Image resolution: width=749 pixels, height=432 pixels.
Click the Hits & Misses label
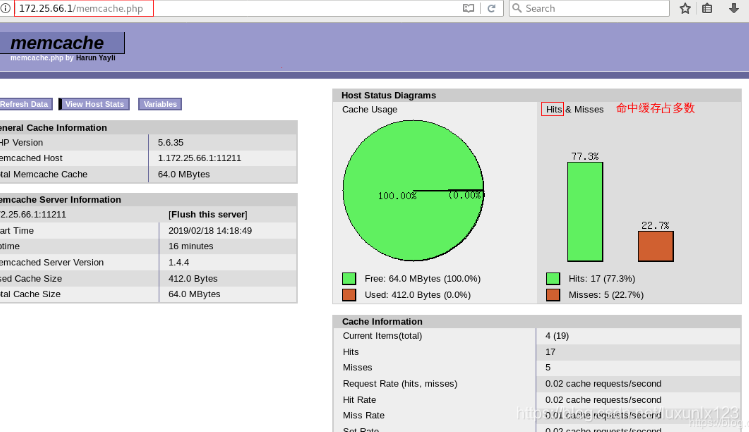[x=575, y=109]
